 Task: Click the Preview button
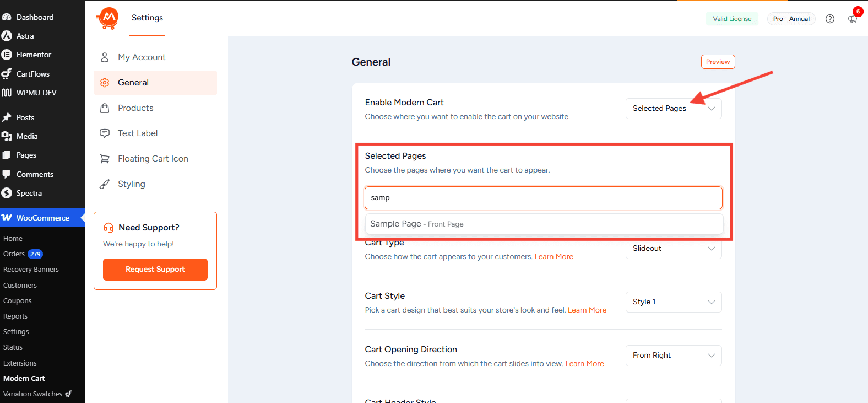pos(718,62)
